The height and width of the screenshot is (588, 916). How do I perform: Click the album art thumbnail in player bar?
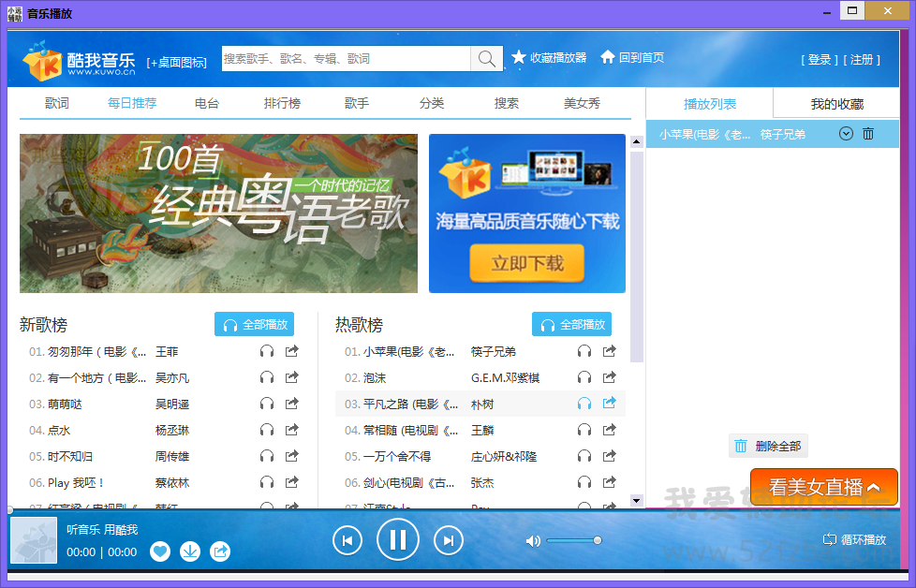pyautogui.click(x=34, y=540)
